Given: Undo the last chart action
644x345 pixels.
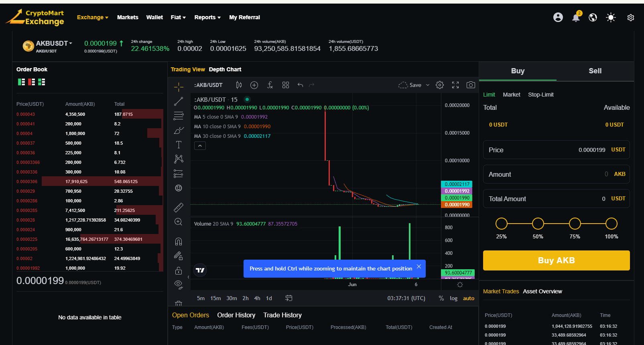Looking at the screenshot, I should coord(300,85).
